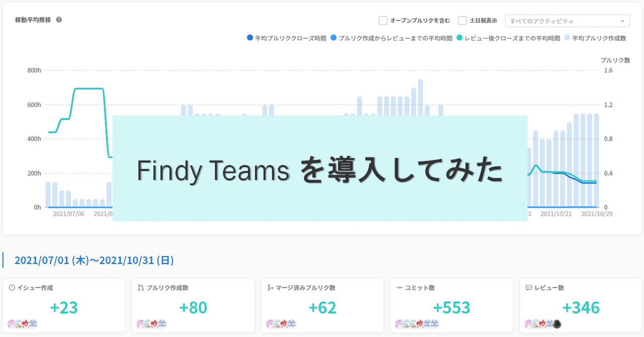Click the pull request icon on プルリク作成数 card
This screenshot has height=337, width=644.
(x=141, y=287)
